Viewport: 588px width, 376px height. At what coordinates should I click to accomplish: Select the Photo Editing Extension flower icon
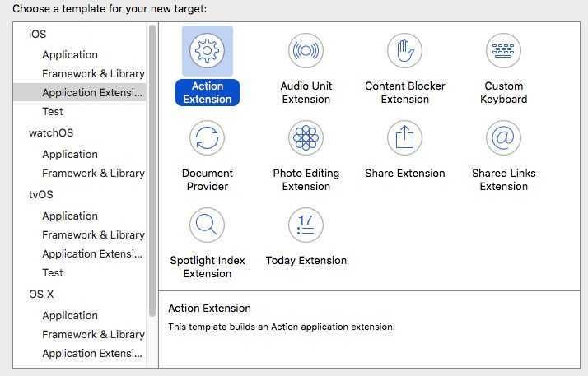306,138
